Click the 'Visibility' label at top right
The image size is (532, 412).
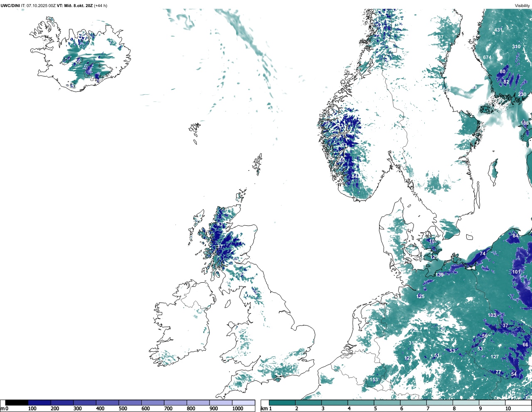click(x=522, y=5)
